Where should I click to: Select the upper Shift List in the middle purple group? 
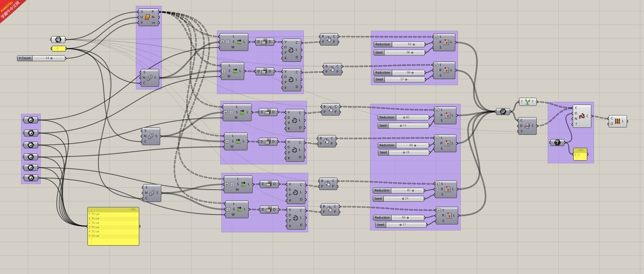pyautogui.click(x=237, y=112)
